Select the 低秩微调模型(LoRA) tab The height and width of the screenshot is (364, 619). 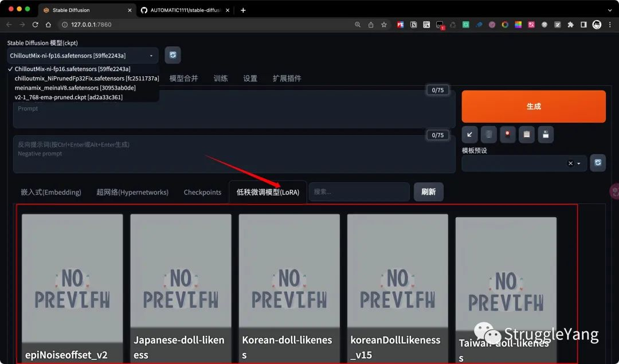click(x=268, y=192)
